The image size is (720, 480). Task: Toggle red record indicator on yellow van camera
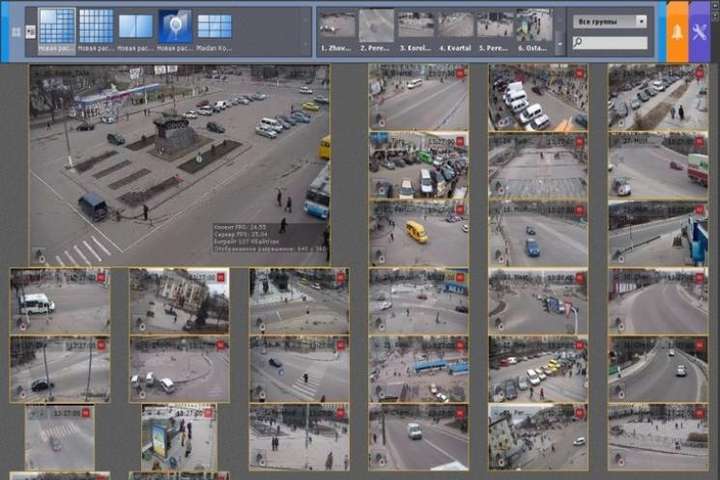tap(460, 208)
